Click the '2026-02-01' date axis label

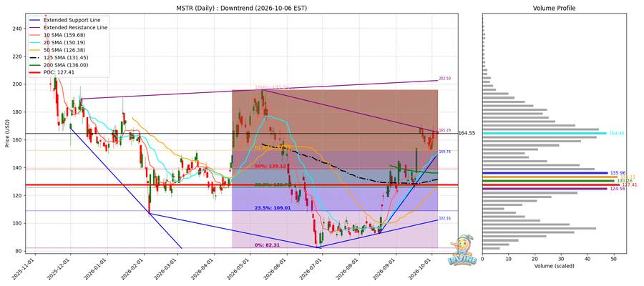[134, 268]
